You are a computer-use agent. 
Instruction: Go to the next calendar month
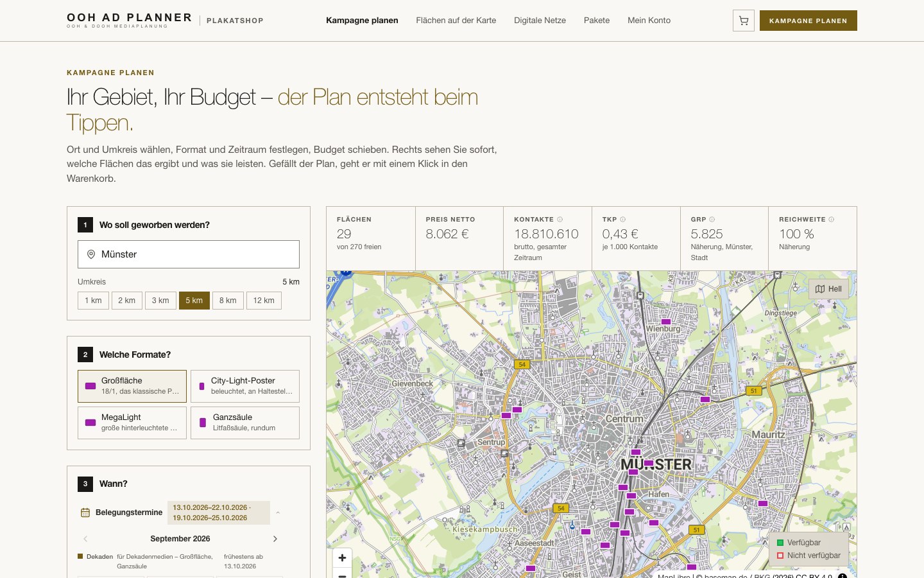coord(275,539)
